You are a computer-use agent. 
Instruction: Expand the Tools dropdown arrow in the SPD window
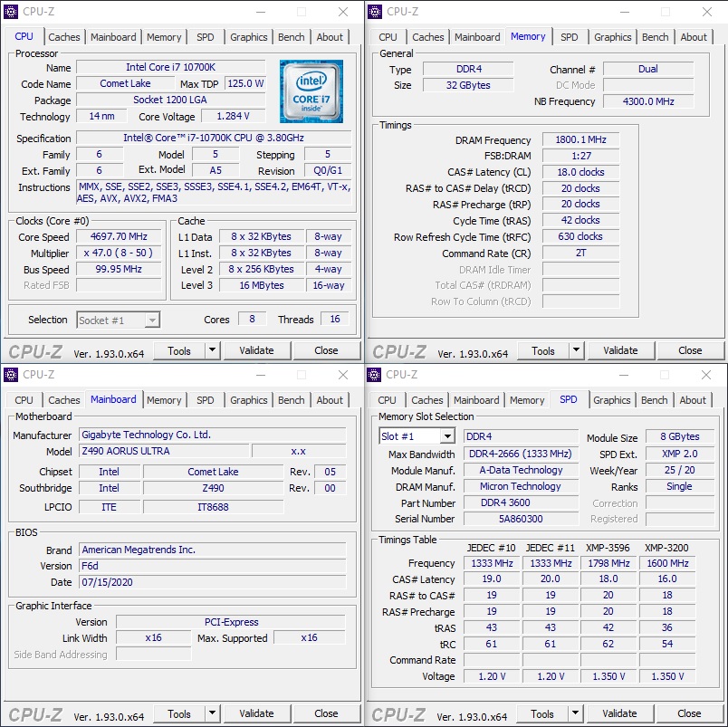(x=575, y=713)
